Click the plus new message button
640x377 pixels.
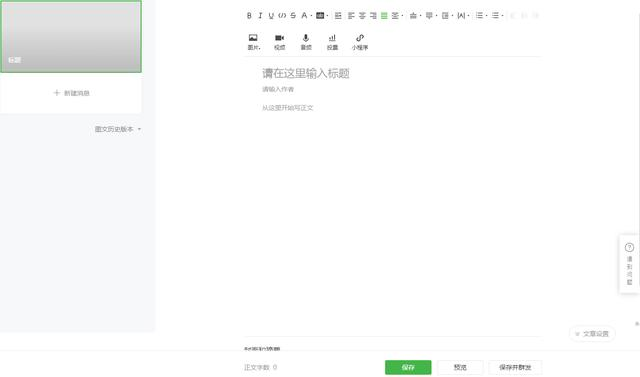pos(71,93)
